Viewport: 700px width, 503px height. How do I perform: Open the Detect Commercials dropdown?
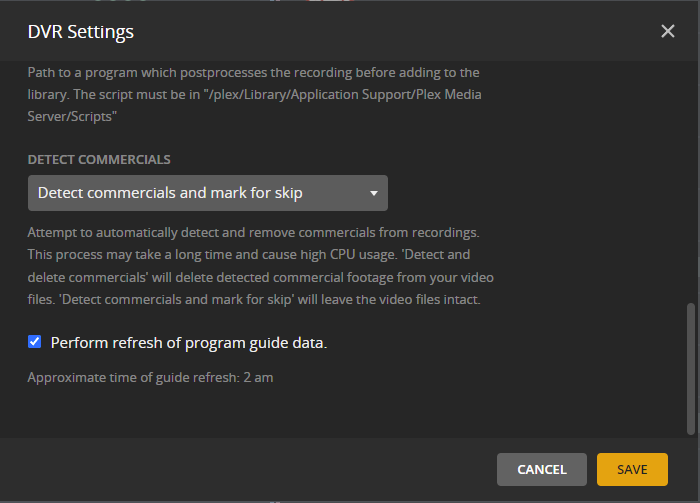[x=207, y=193]
